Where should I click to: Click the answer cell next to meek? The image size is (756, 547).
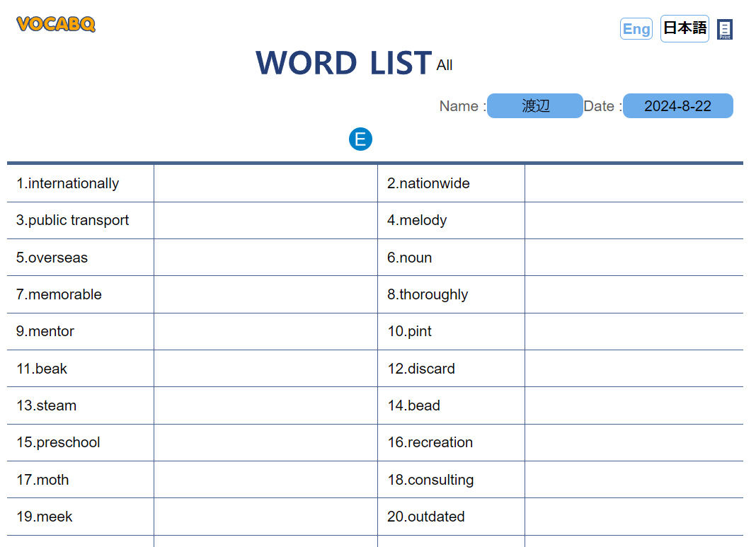point(265,517)
